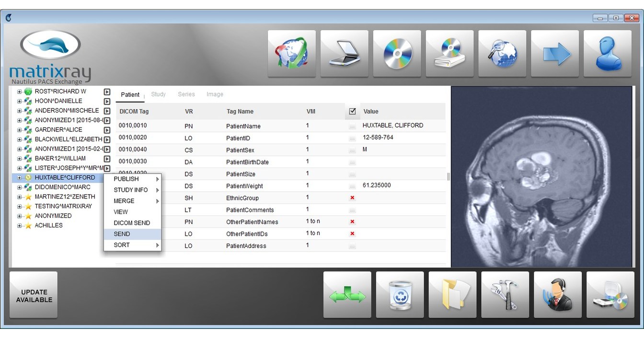
Task: Click the green exchange arrows icon
Action: tap(347, 294)
